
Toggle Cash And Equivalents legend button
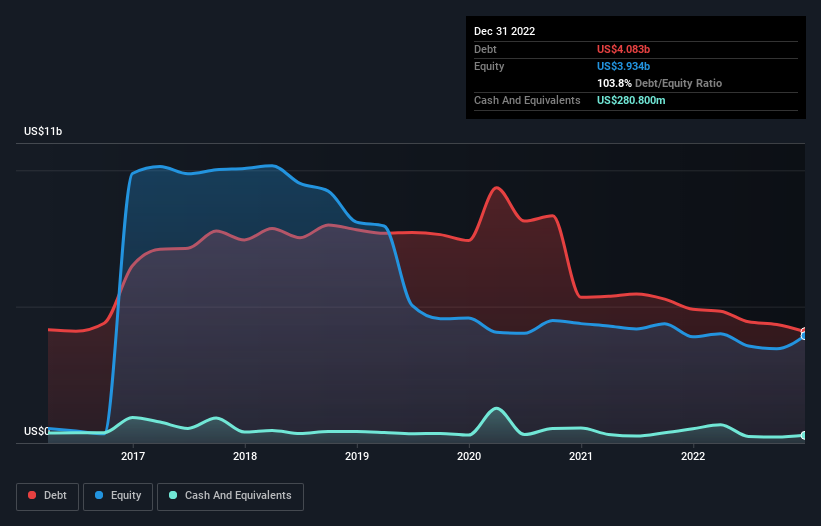coord(230,496)
